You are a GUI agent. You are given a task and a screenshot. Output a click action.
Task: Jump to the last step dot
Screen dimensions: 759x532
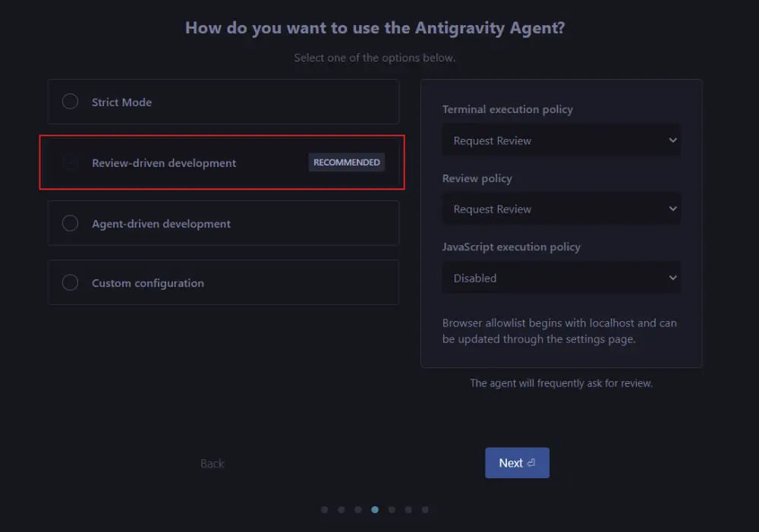click(x=425, y=510)
